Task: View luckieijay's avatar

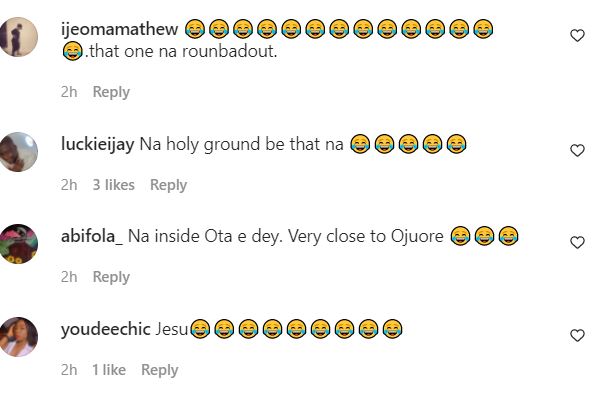Action: point(19,152)
